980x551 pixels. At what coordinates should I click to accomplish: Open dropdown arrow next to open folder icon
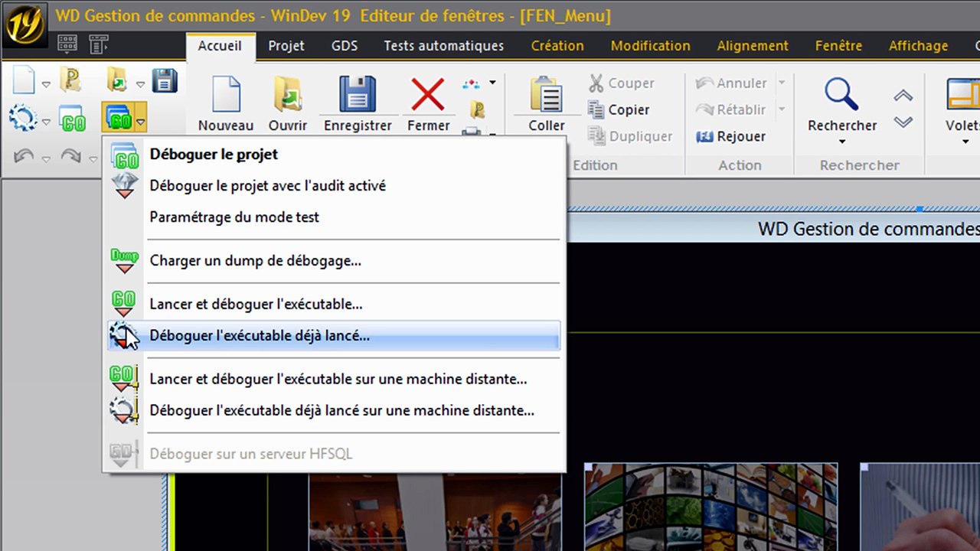[x=140, y=84]
